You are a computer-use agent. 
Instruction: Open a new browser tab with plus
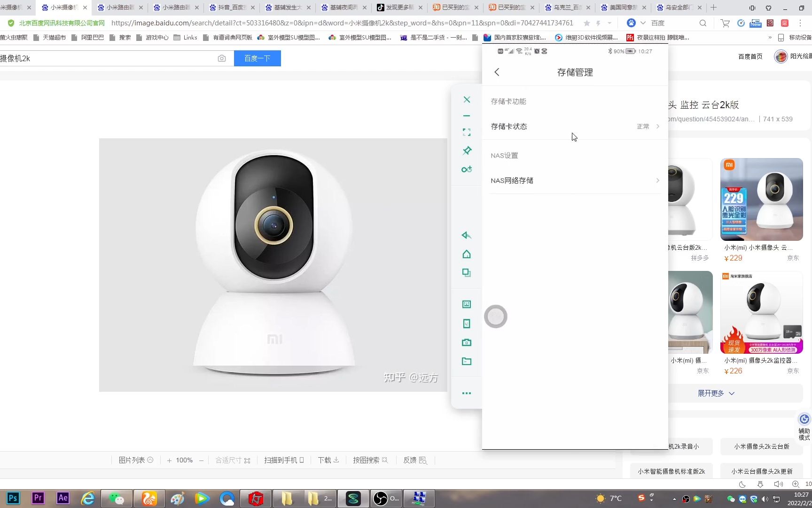pos(714,8)
